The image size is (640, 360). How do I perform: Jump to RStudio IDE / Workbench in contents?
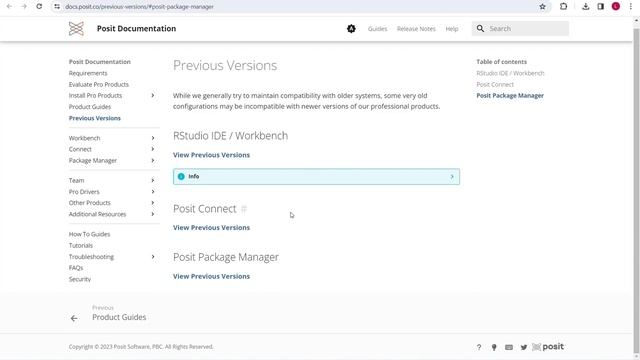click(x=510, y=73)
